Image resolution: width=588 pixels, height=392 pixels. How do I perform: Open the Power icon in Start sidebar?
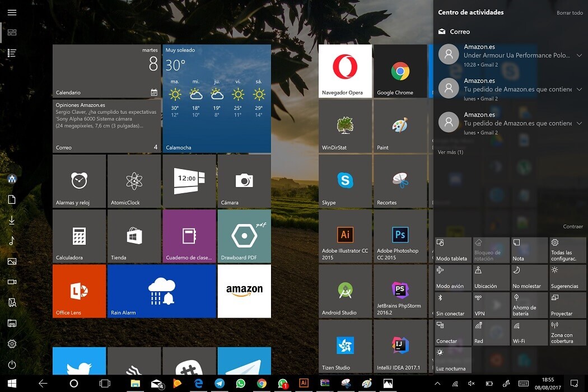[12, 364]
